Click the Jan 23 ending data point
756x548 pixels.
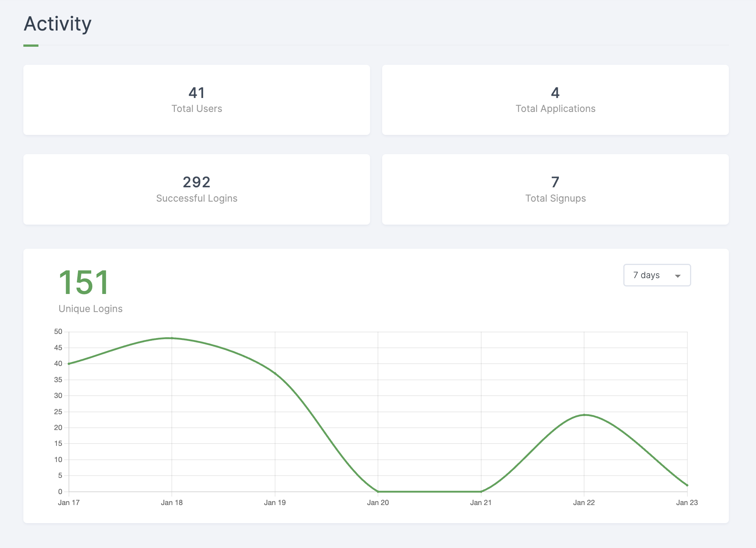tap(687, 485)
